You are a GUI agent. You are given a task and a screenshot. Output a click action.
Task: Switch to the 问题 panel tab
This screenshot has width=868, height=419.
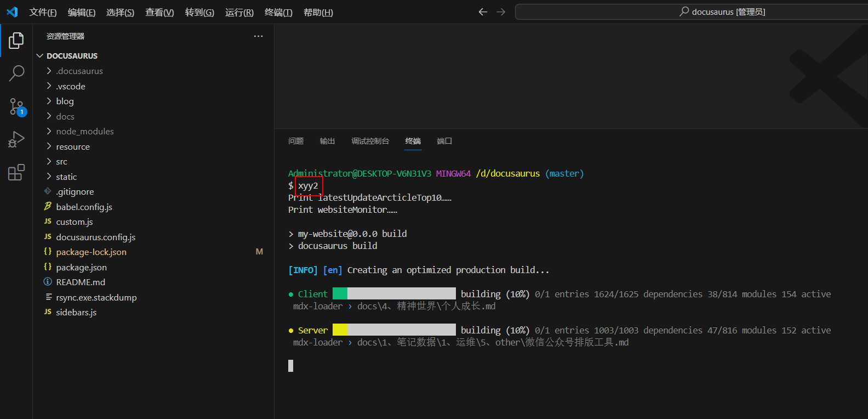296,141
